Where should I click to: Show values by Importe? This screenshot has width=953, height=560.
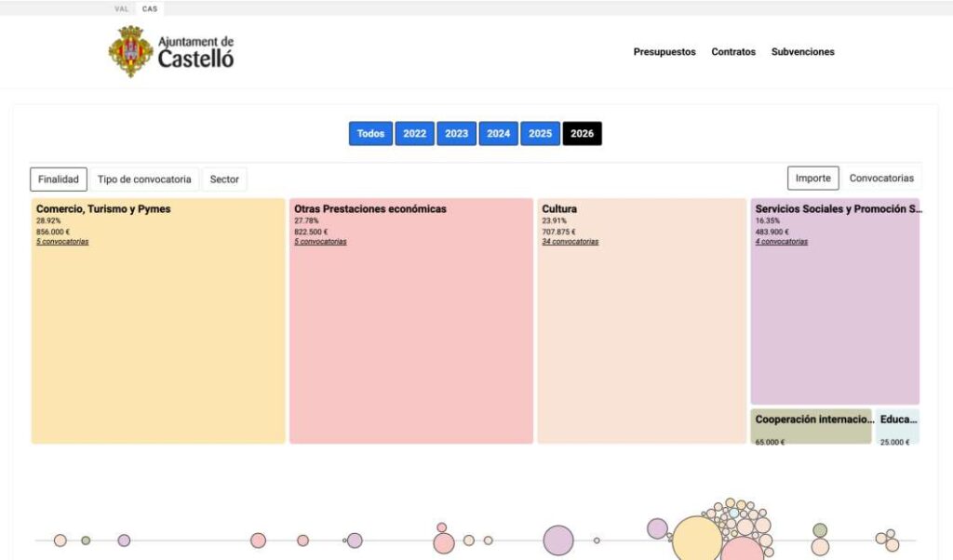pos(812,178)
